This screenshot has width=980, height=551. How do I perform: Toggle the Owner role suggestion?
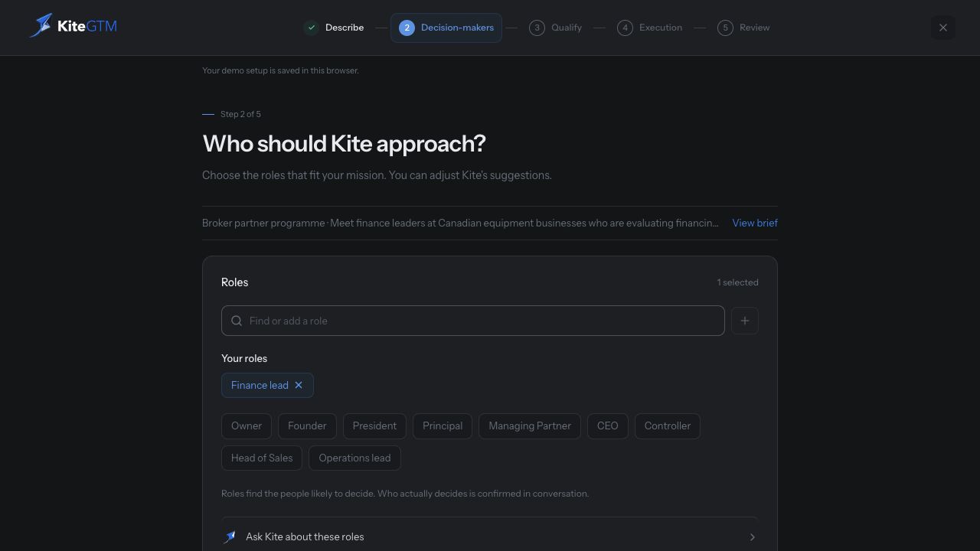[x=247, y=426]
